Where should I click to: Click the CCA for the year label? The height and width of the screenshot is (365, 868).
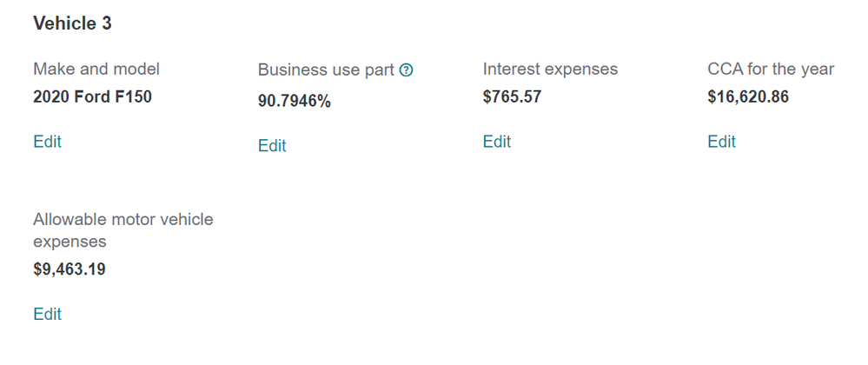click(x=771, y=69)
